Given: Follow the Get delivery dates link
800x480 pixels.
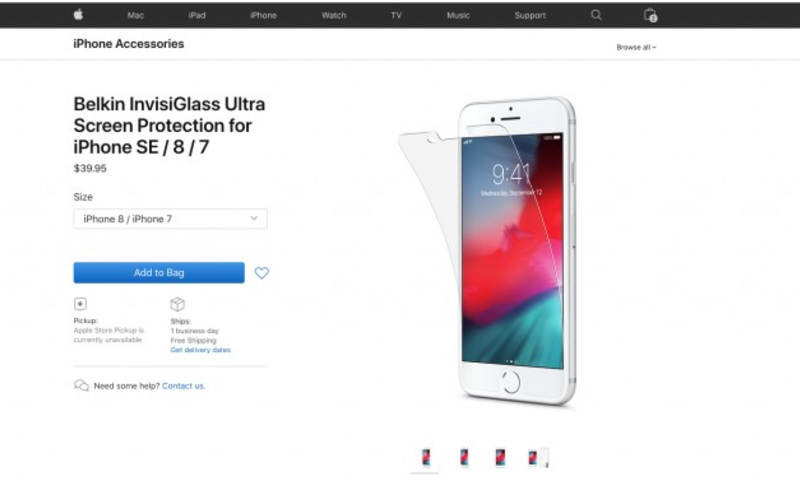Looking at the screenshot, I should (201, 350).
